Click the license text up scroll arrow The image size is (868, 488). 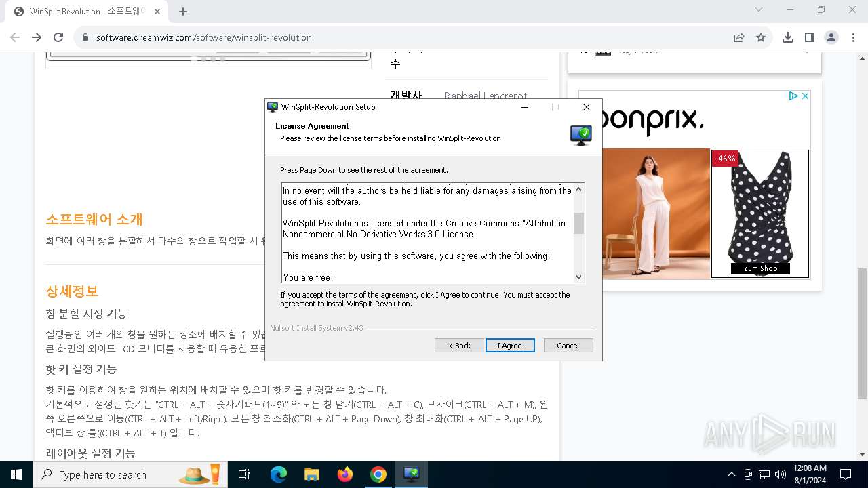coord(578,189)
